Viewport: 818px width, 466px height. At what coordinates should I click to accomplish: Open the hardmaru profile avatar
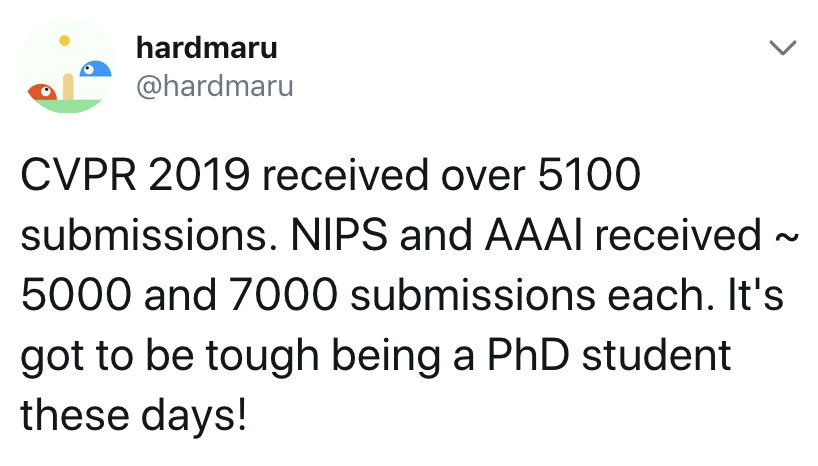68,67
